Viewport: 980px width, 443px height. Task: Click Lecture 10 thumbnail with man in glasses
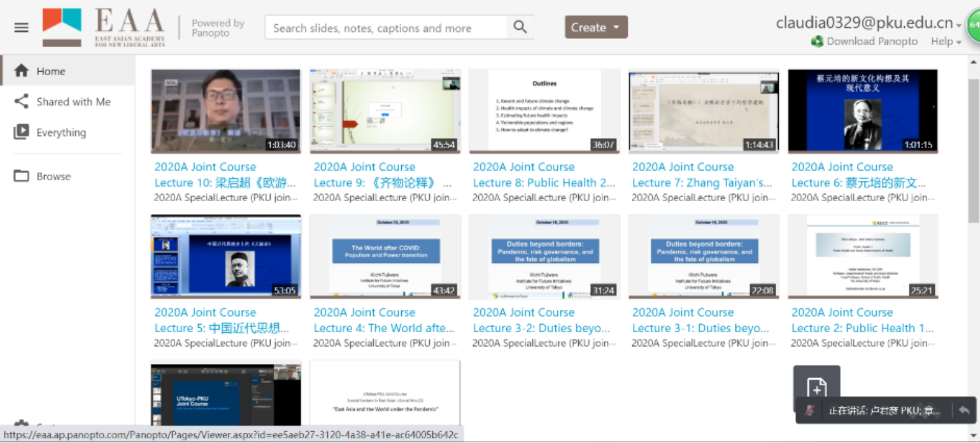coord(226,111)
